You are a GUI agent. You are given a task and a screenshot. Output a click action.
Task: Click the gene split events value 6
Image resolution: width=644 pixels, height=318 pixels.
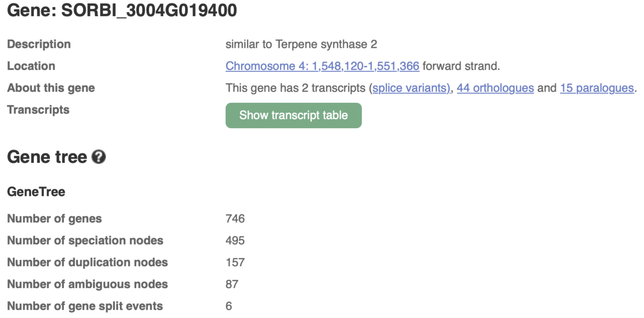pyautogui.click(x=229, y=306)
